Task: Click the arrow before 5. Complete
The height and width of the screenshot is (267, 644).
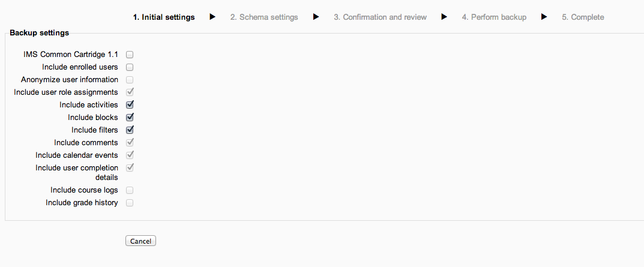Action: tap(544, 17)
